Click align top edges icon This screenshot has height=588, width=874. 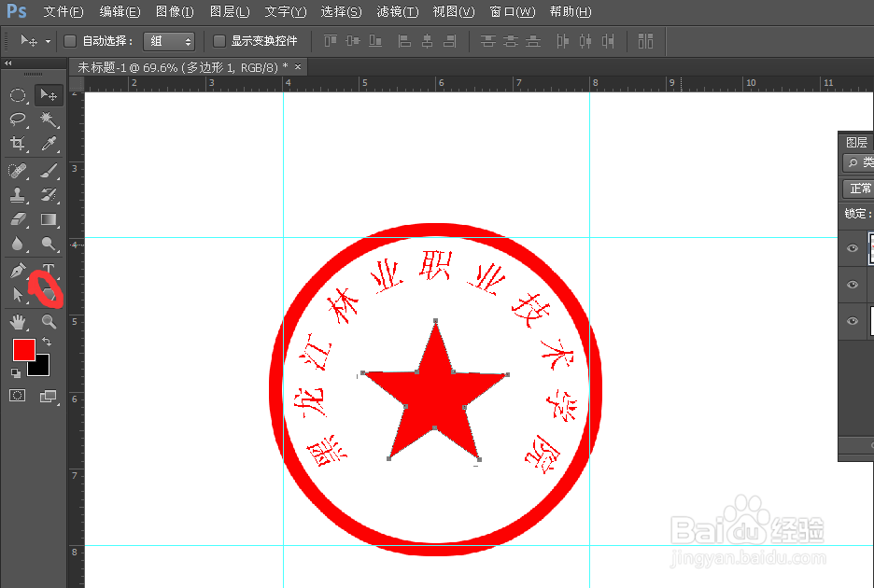pos(331,41)
